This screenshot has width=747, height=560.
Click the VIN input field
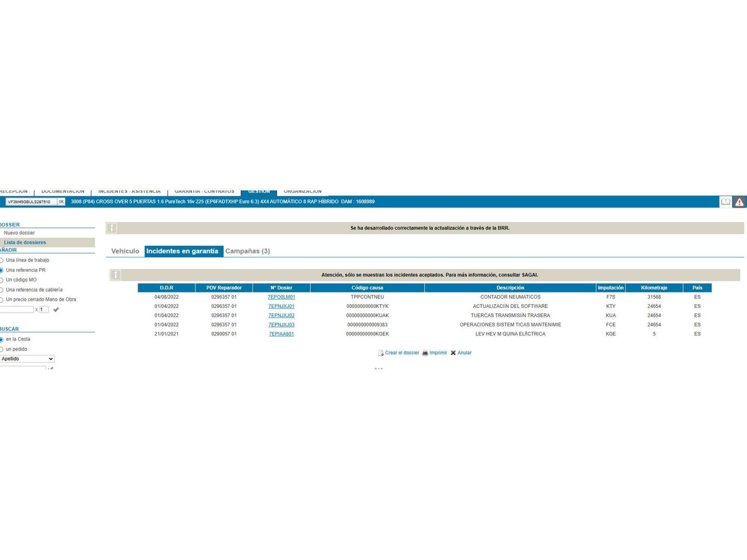31,202
